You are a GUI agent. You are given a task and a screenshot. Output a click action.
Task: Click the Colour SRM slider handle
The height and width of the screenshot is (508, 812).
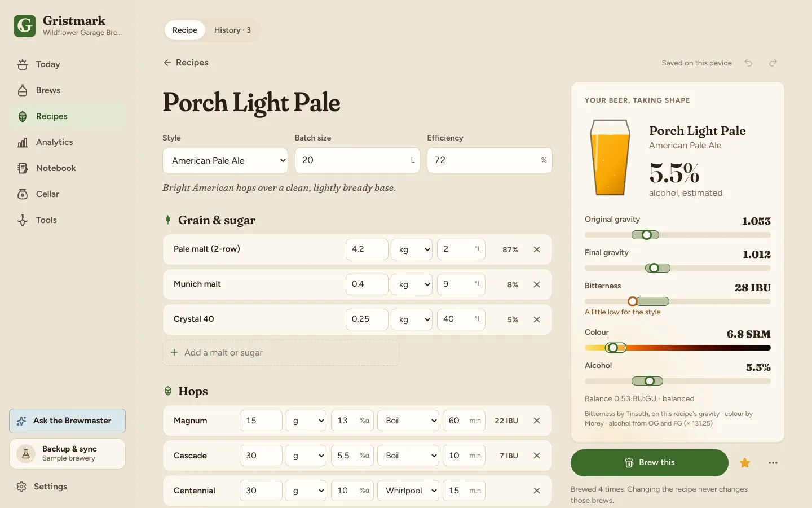pyautogui.click(x=613, y=348)
